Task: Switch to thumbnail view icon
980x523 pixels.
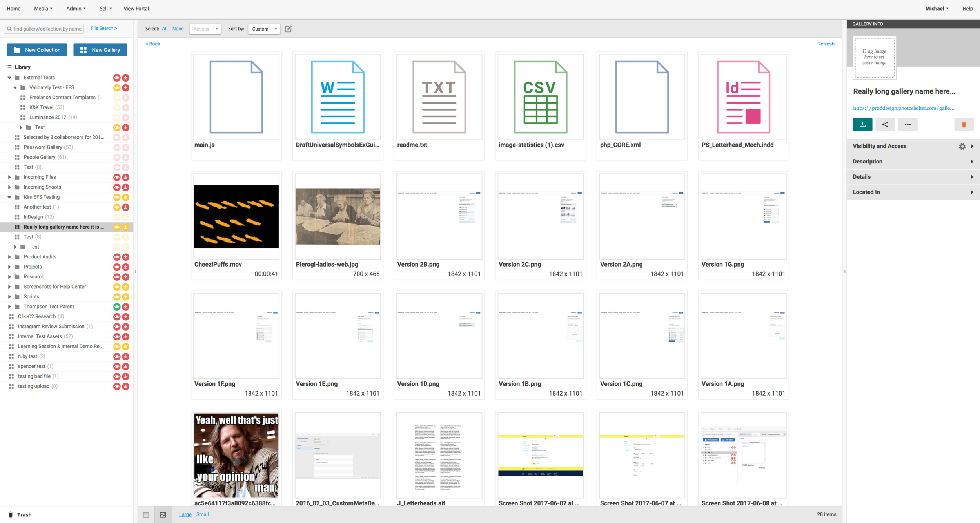Action: pos(163,515)
